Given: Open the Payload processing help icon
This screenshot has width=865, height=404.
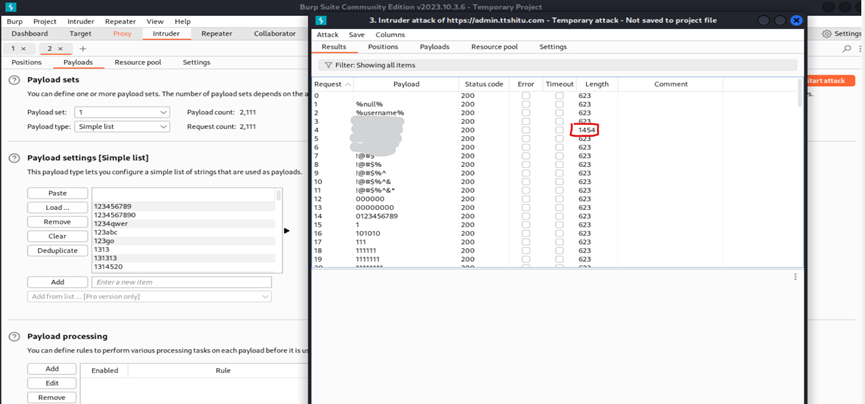Looking at the screenshot, I should [14, 337].
